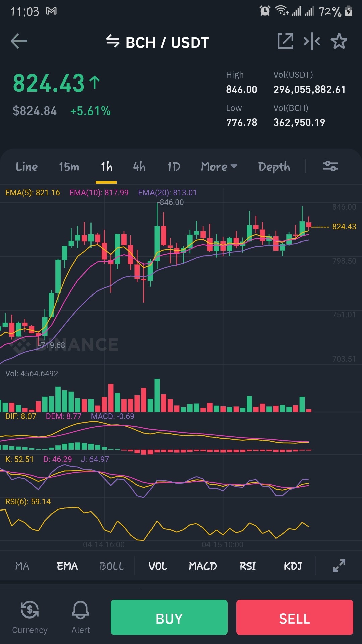The image size is (362, 644).
Task: Expand the More timeframes dropdown
Action: (219, 166)
